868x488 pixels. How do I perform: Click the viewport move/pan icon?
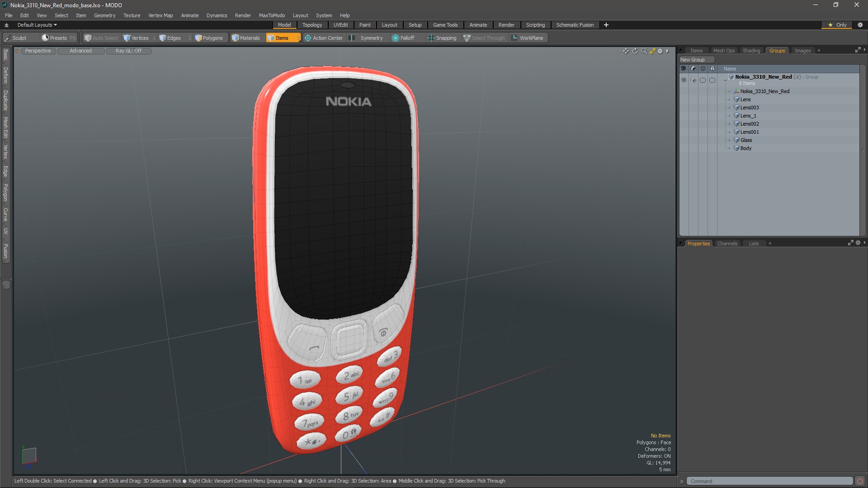point(626,51)
